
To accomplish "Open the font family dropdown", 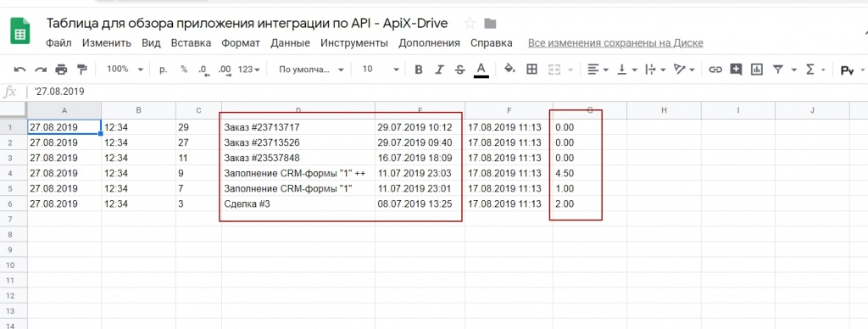I will click(311, 70).
